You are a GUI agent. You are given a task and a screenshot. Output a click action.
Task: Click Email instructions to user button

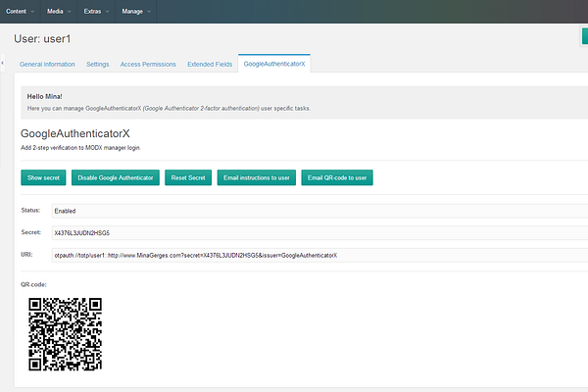257,177
